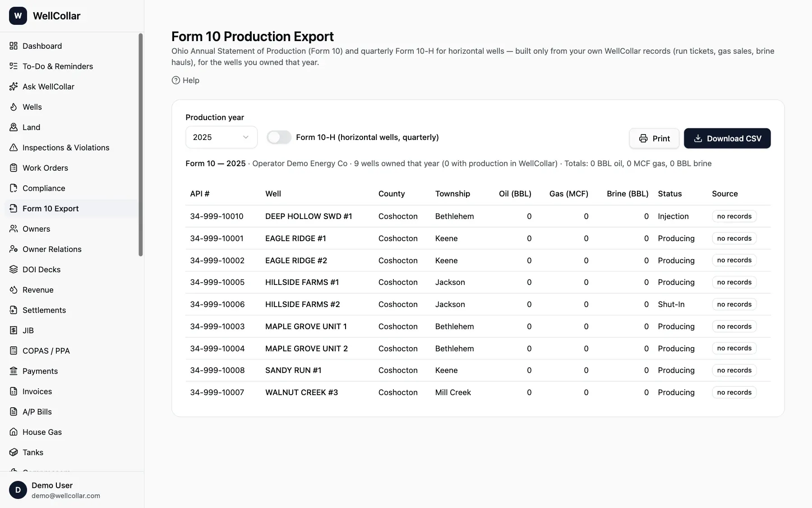Click the Oil (BBL) column header
The height and width of the screenshot is (508, 812).
(x=515, y=194)
